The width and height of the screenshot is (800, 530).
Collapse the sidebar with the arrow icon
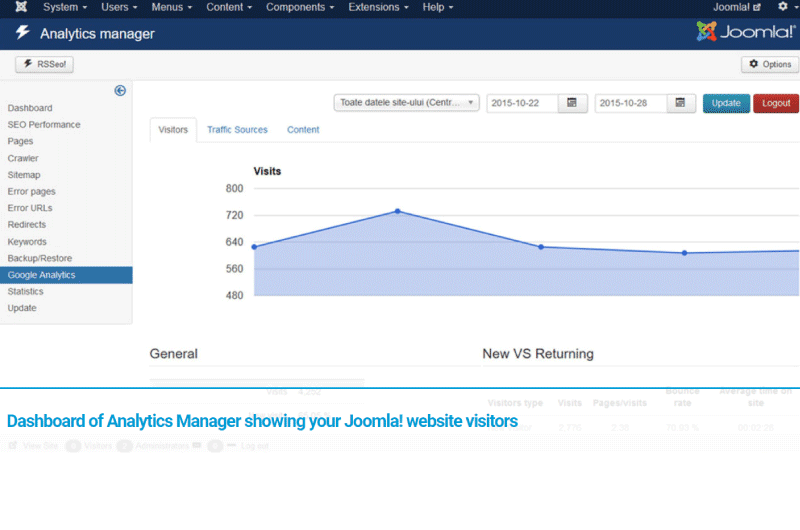click(120, 91)
